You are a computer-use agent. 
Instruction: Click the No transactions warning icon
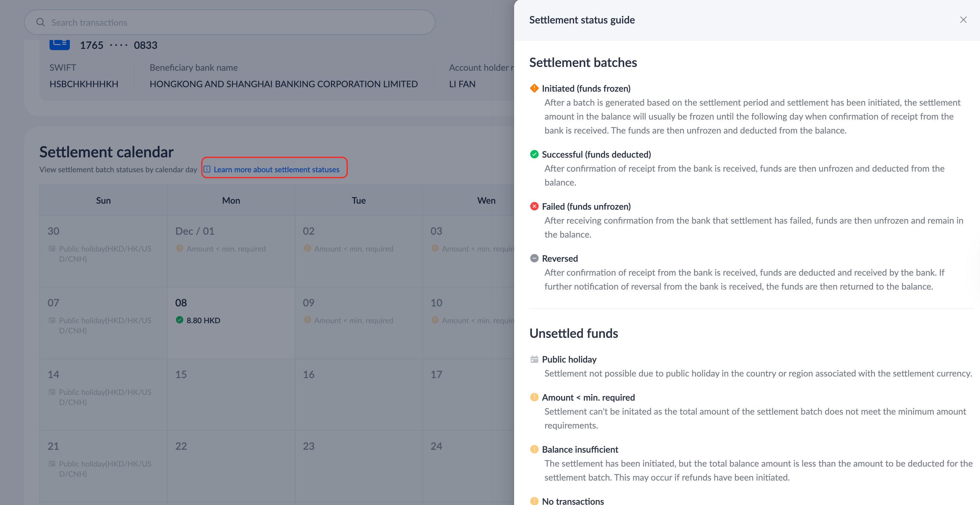(534, 501)
